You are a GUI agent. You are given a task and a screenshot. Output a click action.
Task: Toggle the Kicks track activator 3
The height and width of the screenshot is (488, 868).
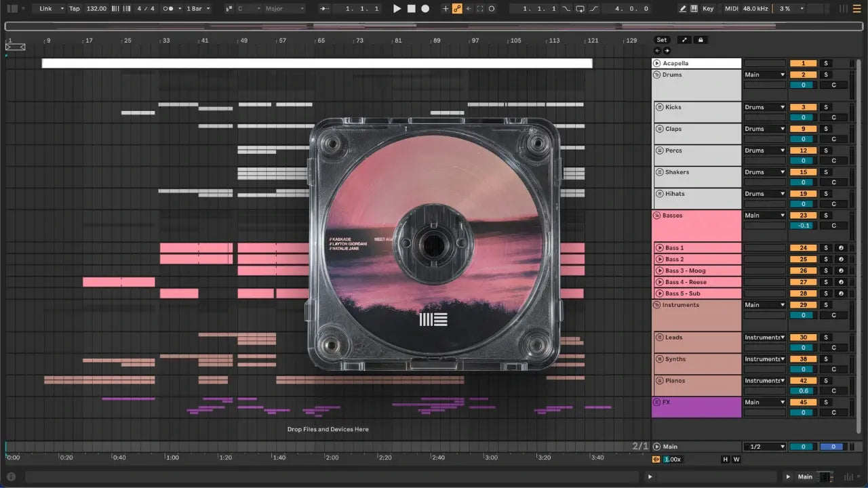(x=803, y=107)
